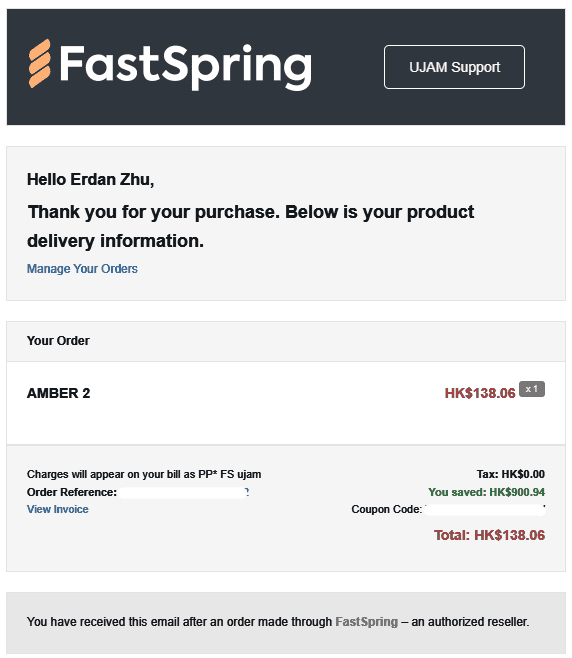Open the View Invoice link
The height and width of the screenshot is (658, 572).
(57, 509)
